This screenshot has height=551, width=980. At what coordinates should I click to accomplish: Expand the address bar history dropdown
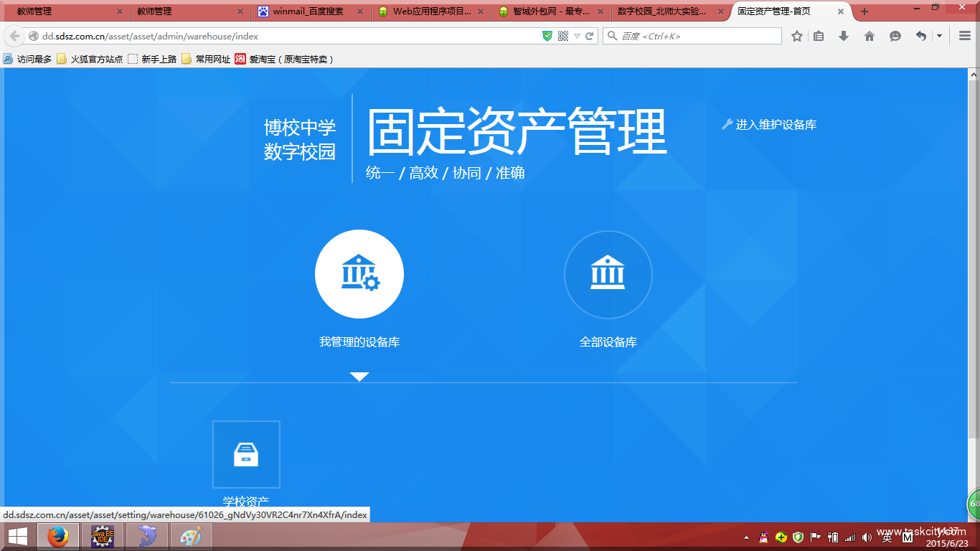577,36
